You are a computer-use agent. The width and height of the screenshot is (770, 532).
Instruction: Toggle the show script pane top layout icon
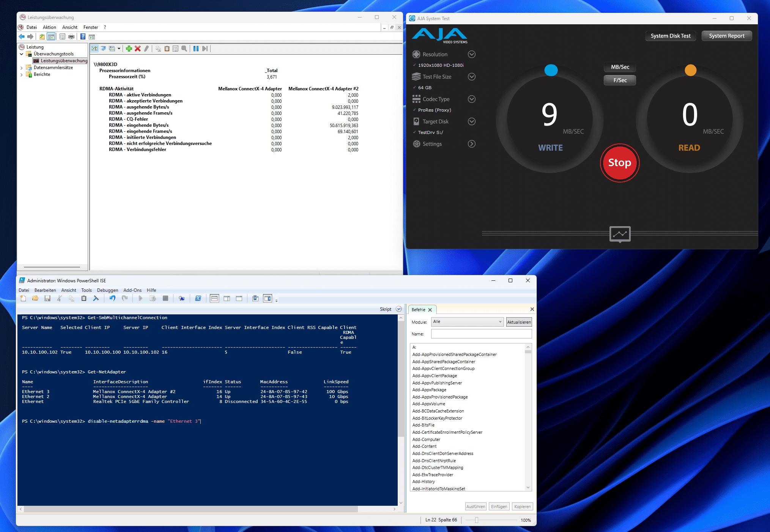[214, 299]
